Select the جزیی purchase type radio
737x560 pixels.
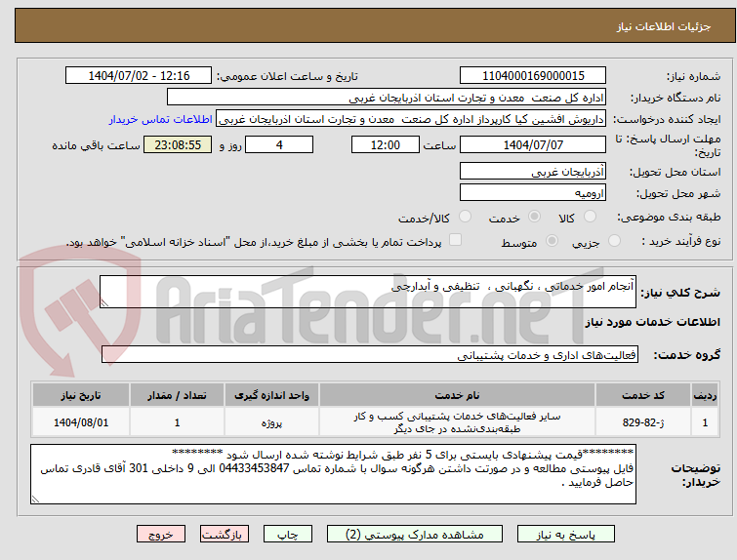pyautogui.click(x=614, y=241)
